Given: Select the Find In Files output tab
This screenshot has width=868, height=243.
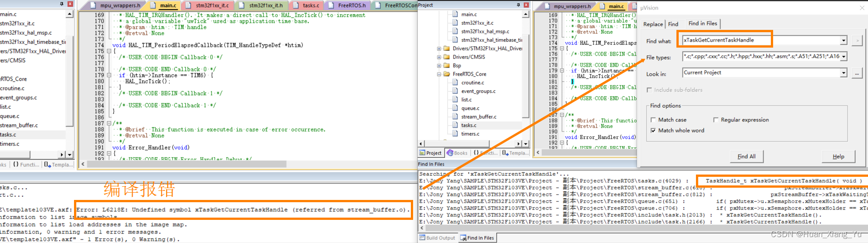Looking at the screenshot, I should 477,238.
